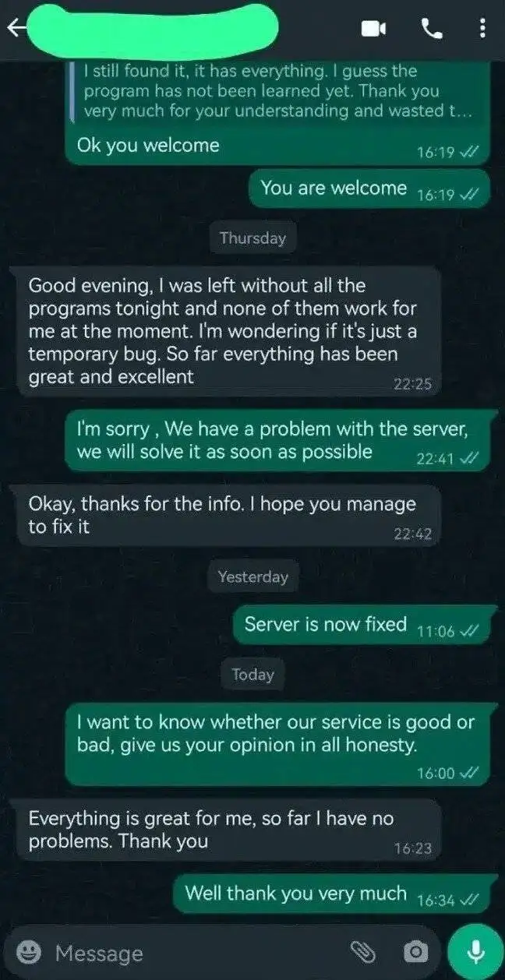This screenshot has width=505, height=980.
Task: Tap the 'Yesterday' date chip
Action: pos(252,577)
